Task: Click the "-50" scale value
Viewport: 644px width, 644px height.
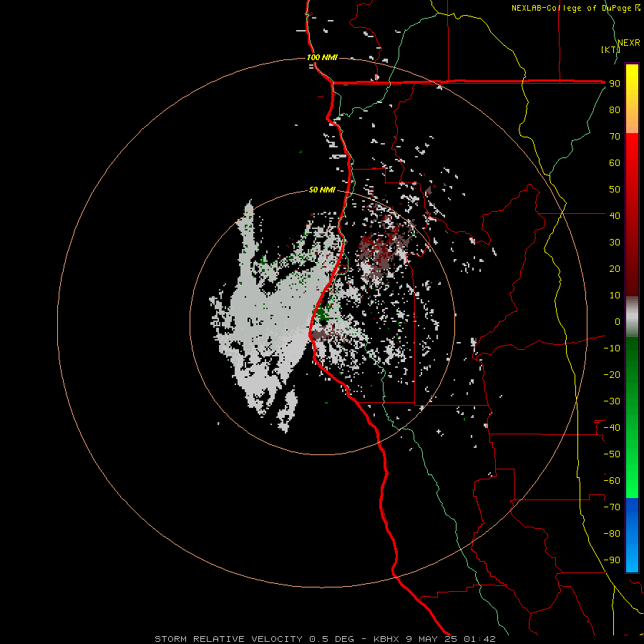Action: click(x=612, y=454)
